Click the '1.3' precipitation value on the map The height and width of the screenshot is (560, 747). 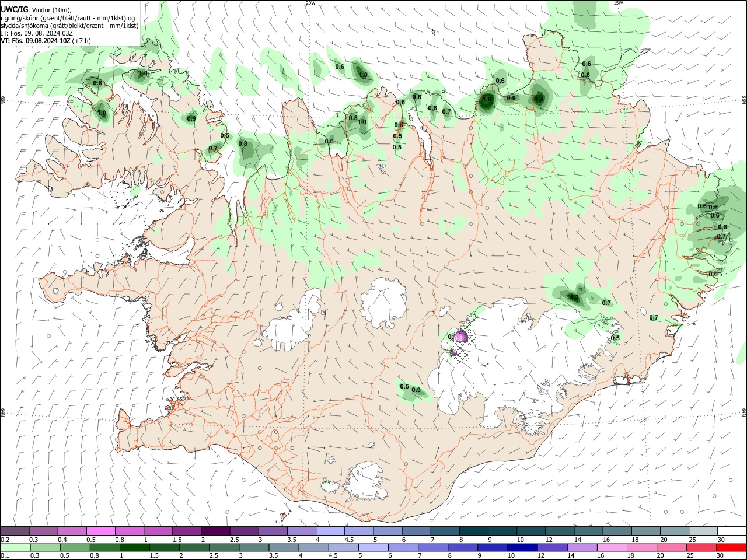click(574, 297)
